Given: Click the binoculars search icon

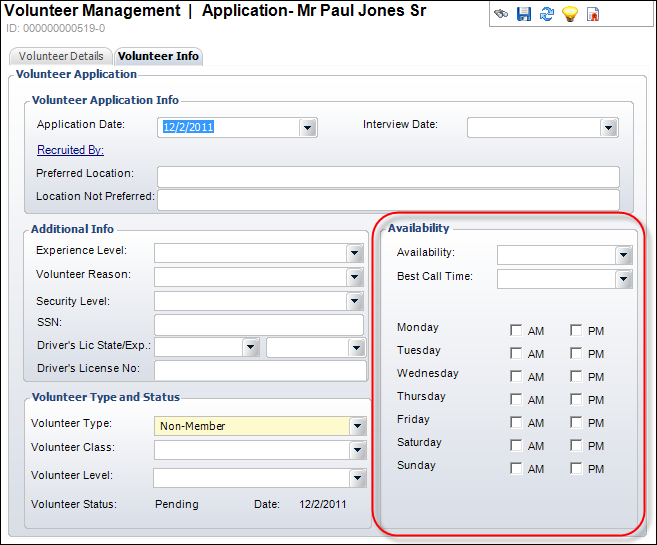Looking at the screenshot, I should pyautogui.click(x=501, y=15).
